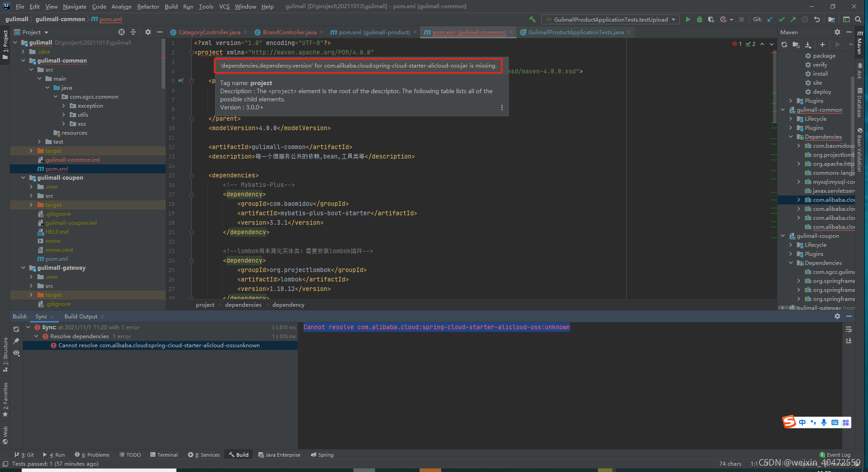868x472 pixels.
Task: Open Spring tool window button
Action: [322, 455]
